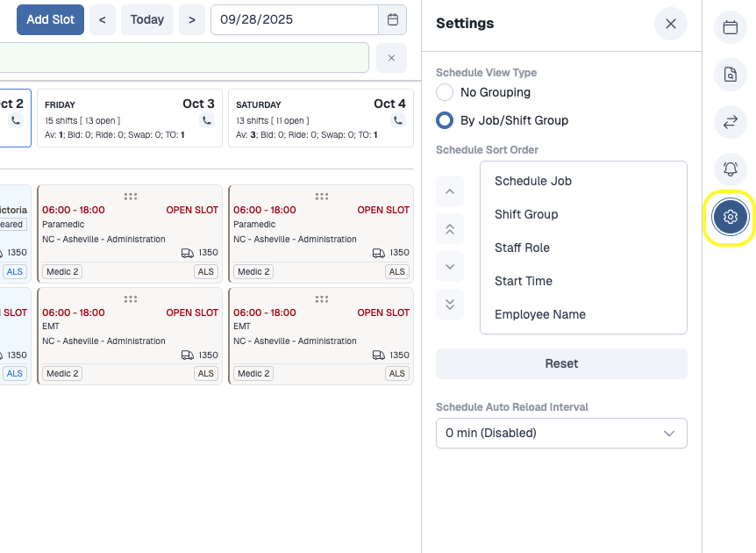Click the settings gear sidebar icon
This screenshot has width=756, height=553.
[x=730, y=217]
